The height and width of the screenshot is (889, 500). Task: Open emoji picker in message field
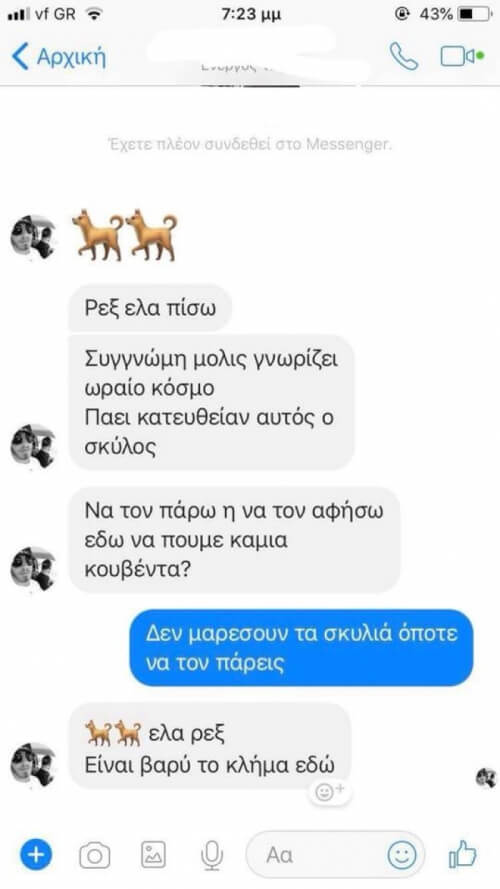point(402,854)
